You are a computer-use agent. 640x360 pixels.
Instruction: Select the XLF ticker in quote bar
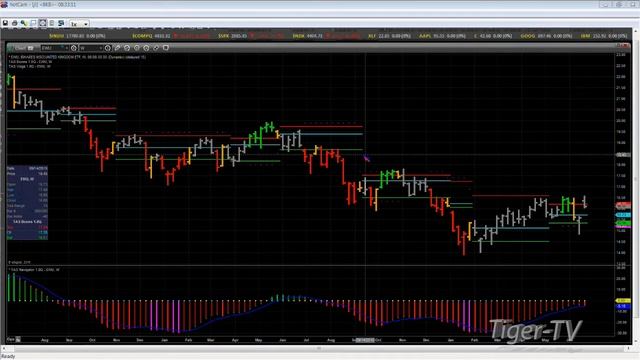371,36
